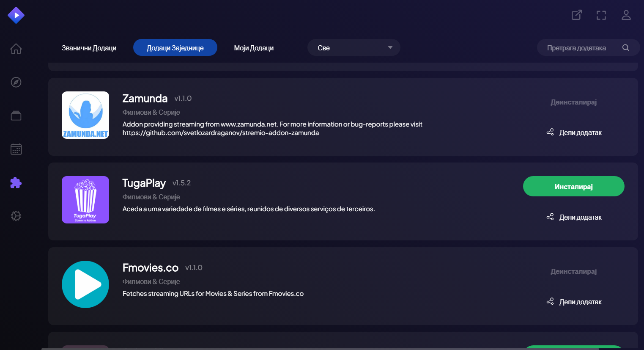This screenshot has height=350, width=644.
Task: Open the Zamunda addon logo
Action: 85,115
